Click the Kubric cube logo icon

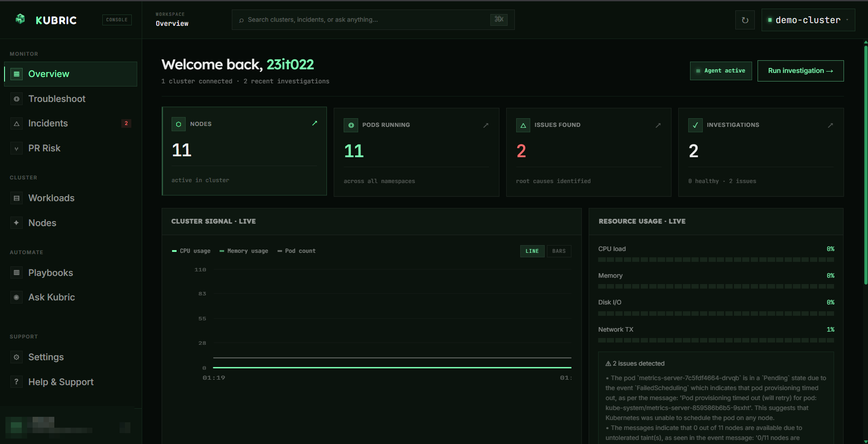[x=20, y=19]
